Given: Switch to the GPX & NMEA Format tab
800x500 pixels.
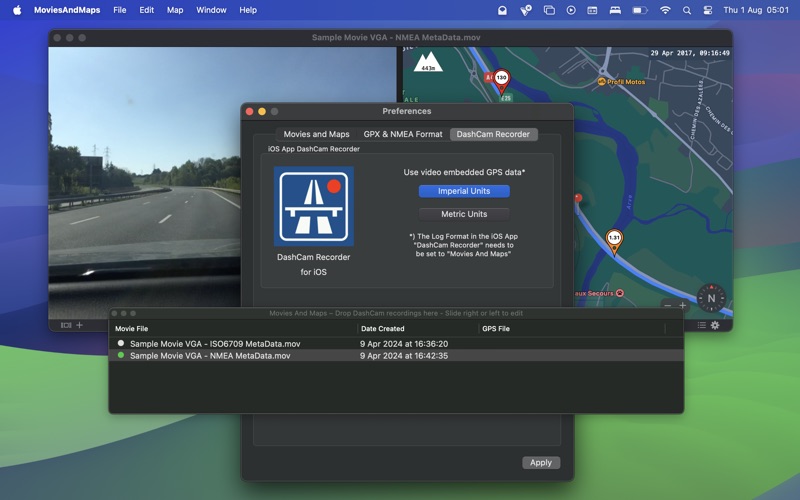Looking at the screenshot, I should pos(403,134).
